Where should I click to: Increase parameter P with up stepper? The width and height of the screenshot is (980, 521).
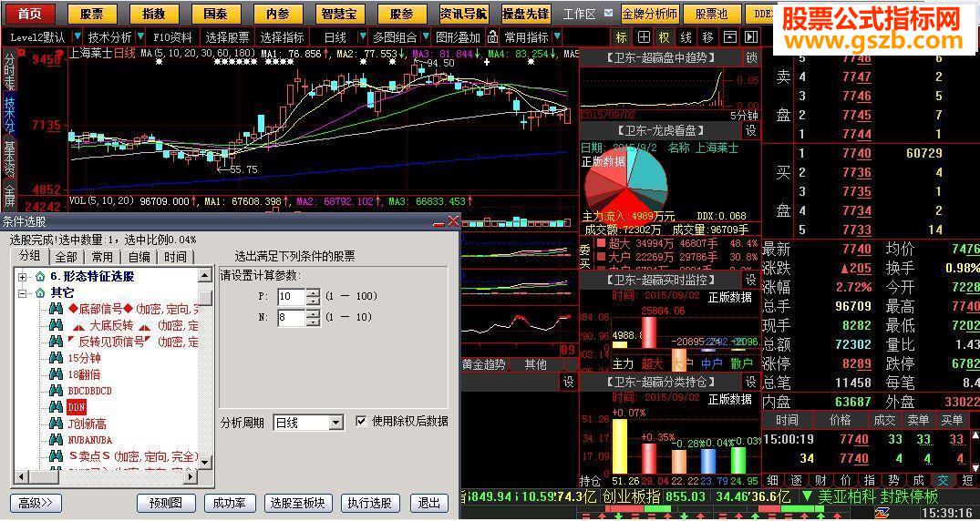pos(314,292)
